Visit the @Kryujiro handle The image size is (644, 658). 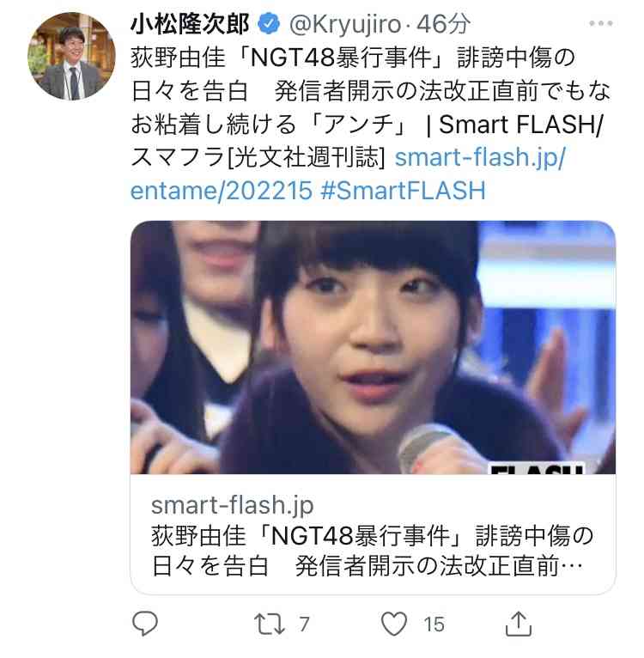pos(345,24)
